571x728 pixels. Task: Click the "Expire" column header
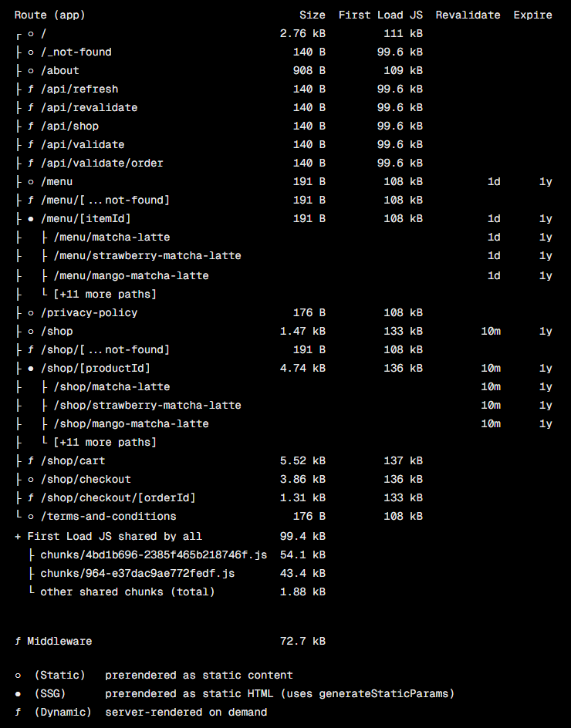coord(532,15)
